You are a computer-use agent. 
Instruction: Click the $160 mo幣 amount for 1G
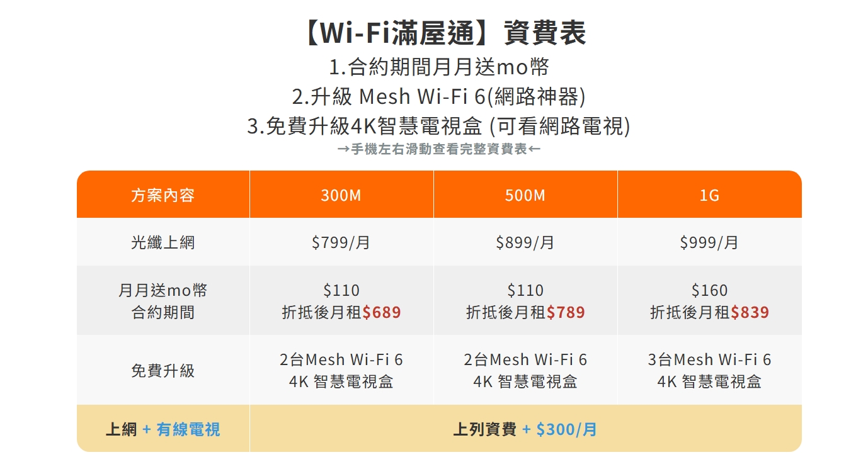(709, 290)
